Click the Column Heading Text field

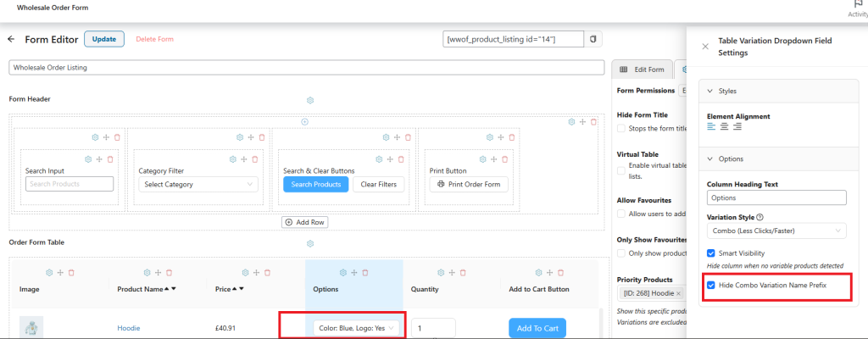pos(776,197)
